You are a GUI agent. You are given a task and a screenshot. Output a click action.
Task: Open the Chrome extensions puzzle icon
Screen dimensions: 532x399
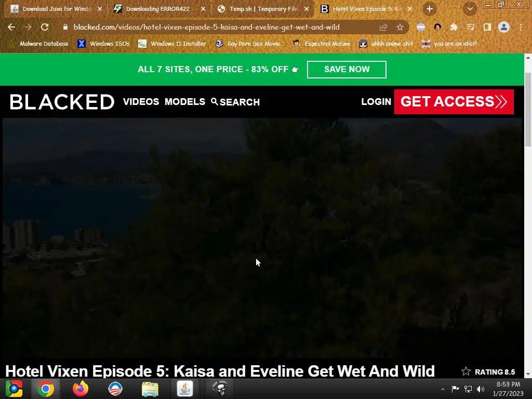(454, 27)
